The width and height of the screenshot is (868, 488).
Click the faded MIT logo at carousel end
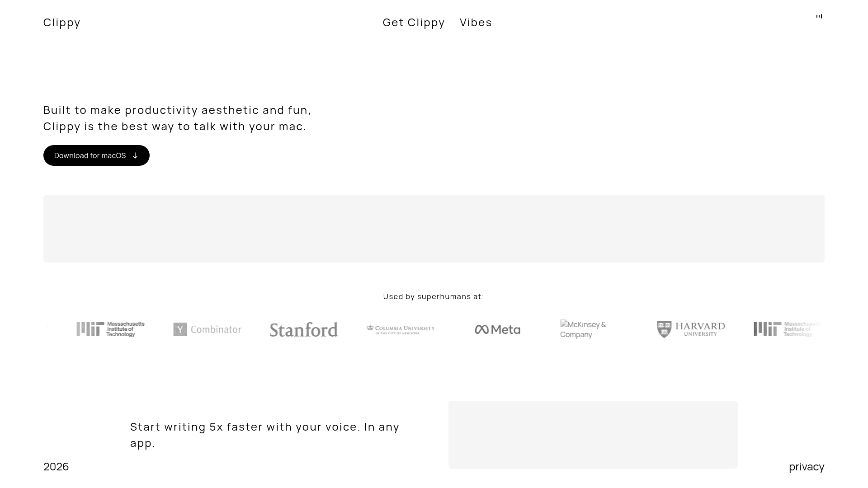pos(787,329)
